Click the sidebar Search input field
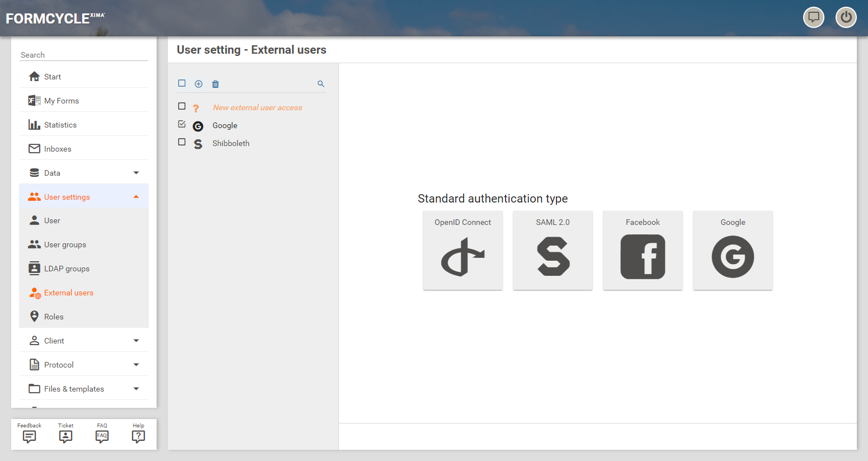The width and height of the screenshot is (868, 461). pos(84,55)
